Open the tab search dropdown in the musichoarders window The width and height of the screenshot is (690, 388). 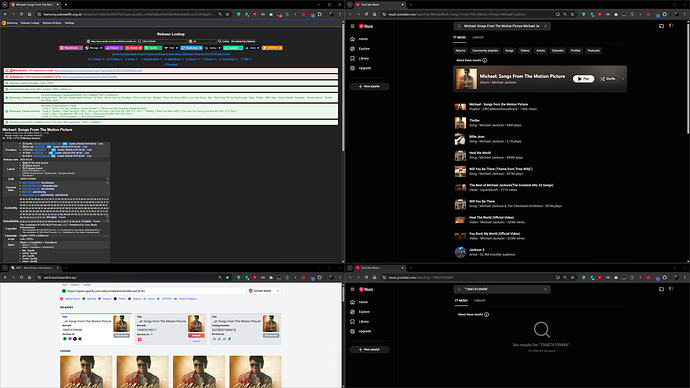[4, 267]
